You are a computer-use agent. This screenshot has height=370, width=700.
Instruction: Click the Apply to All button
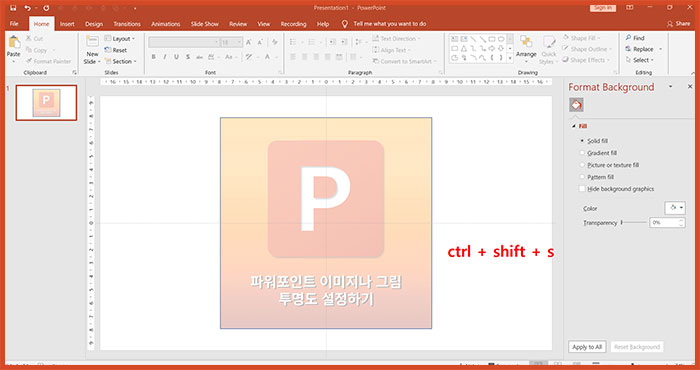[587, 347]
